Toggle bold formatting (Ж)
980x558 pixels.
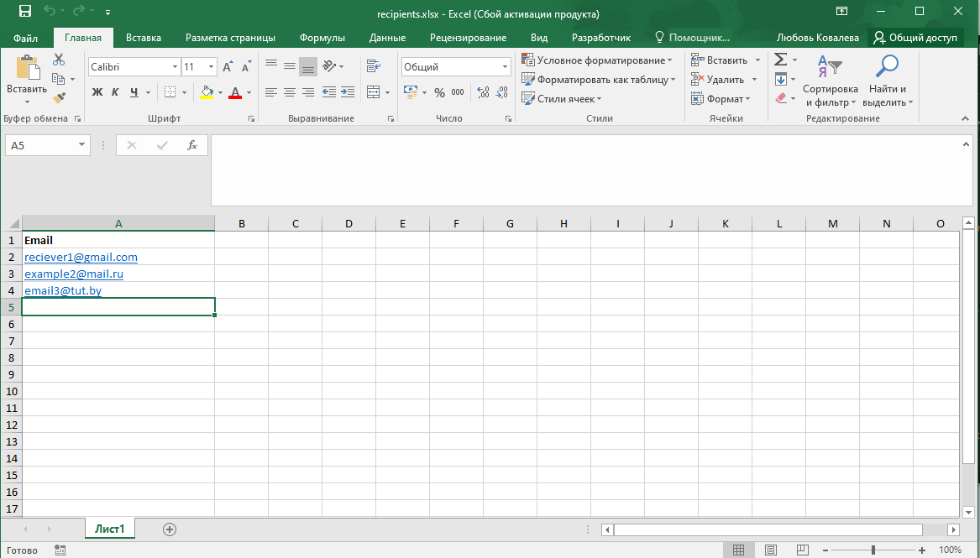(x=97, y=92)
